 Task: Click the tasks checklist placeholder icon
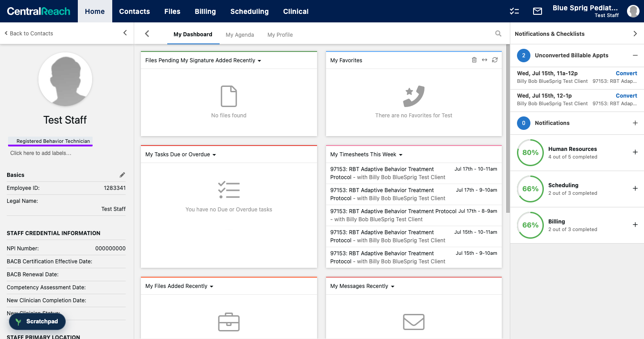(229, 190)
